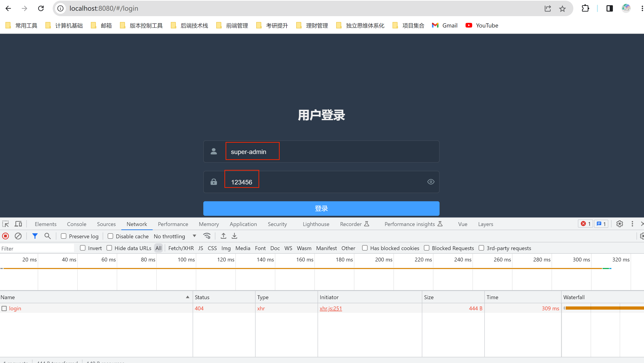Image resolution: width=644 pixels, height=363 pixels.
Task: Toggle the device toolbar
Action: 18,224
